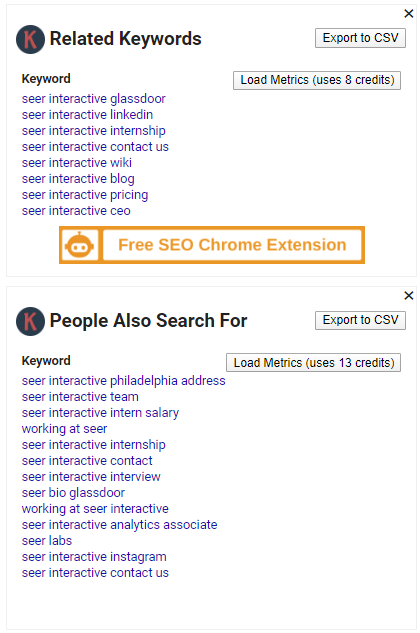Select the 'seer interactive wiki' link
The width and height of the screenshot is (420, 633).
pyautogui.click(x=77, y=163)
